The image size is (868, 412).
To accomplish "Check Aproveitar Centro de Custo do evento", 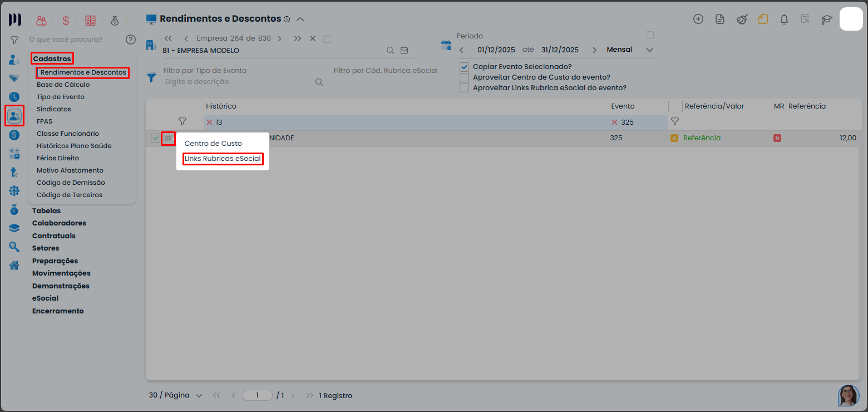I will pyautogui.click(x=464, y=77).
